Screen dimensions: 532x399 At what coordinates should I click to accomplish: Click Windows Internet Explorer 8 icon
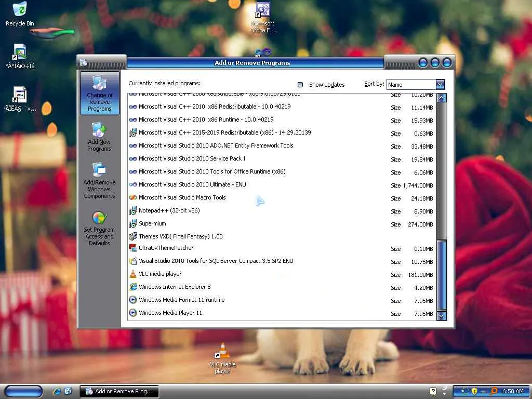coord(133,287)
